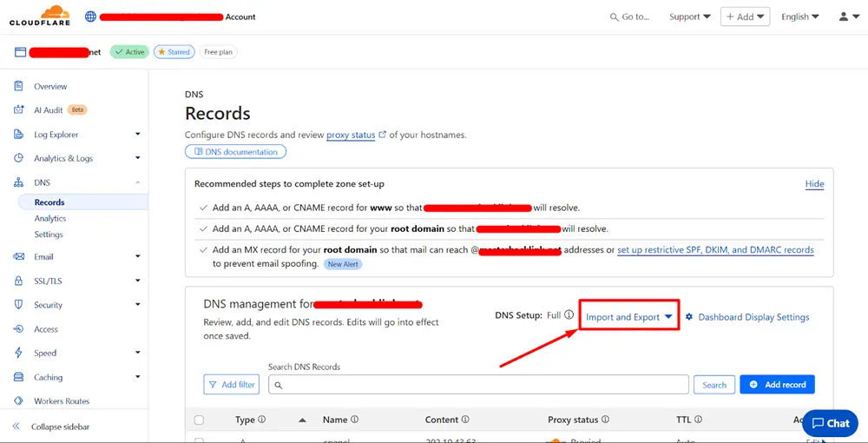Click the Speed lightning bolt icon
The width and height of the screenshot is (868, 443).
click(x=18, y=353)
